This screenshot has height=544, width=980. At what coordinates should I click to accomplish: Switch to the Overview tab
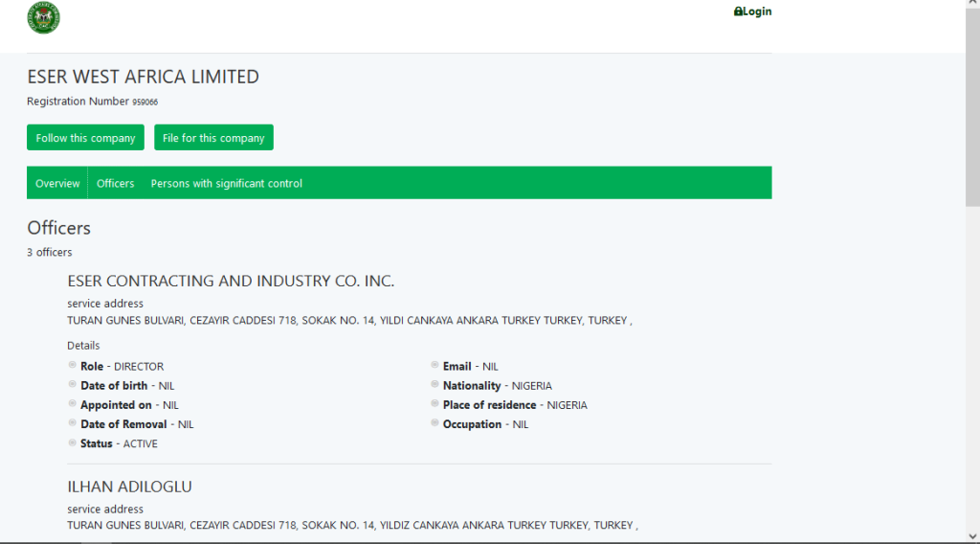pyautogui.click(x=57, y=183)
